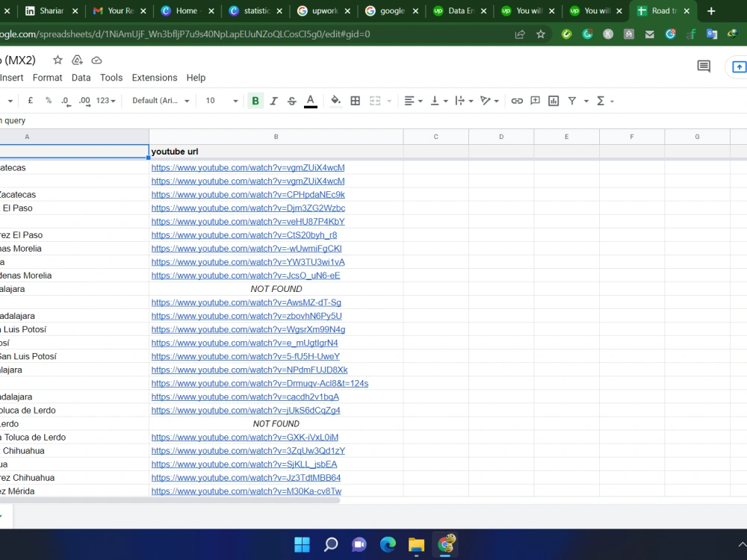Click the address bar URL
Screen dimensions: 747x560
click(185, 34)
